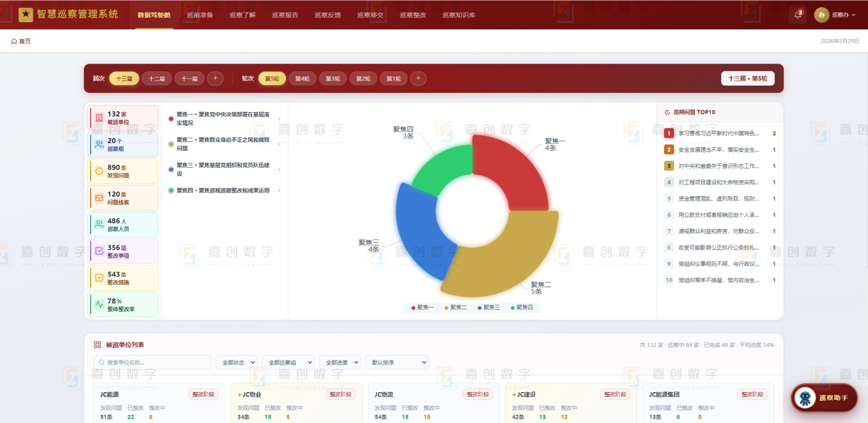
Task: Select 十二届 session pill
Action: [157, 79]
